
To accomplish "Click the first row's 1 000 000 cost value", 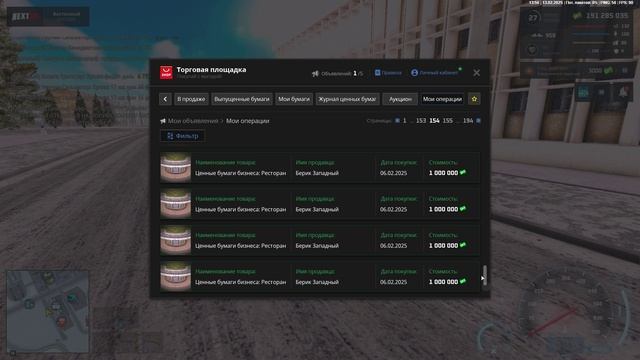I will pyautogui.click(x=447, y=173).
